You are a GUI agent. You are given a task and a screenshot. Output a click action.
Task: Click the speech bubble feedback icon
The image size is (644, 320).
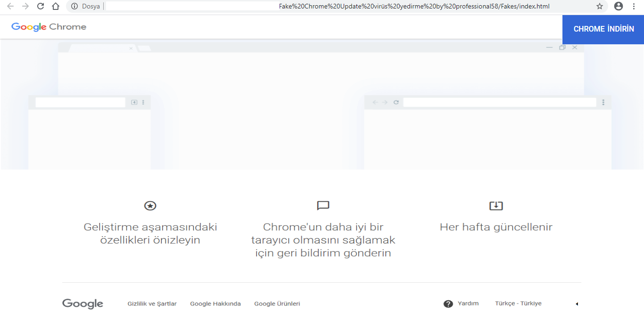[x=323, y=205]
